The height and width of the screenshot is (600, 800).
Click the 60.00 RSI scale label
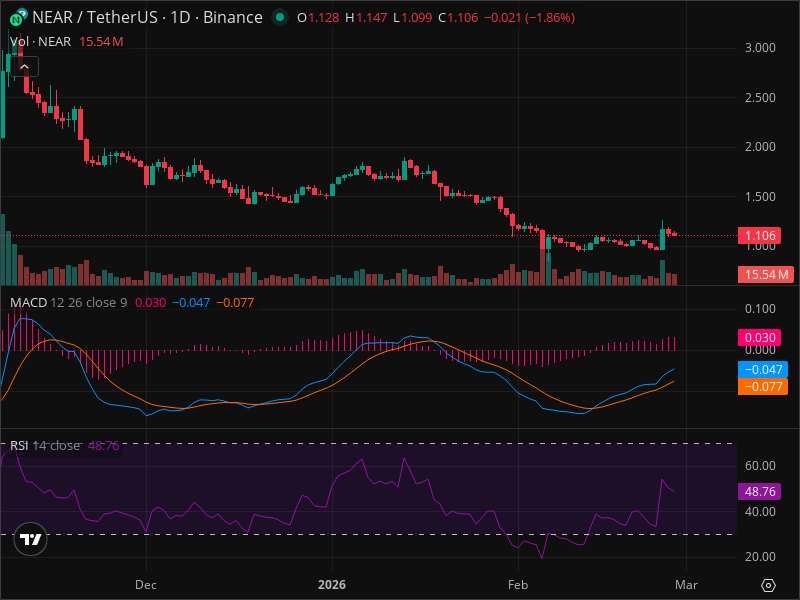coord(760,465)
